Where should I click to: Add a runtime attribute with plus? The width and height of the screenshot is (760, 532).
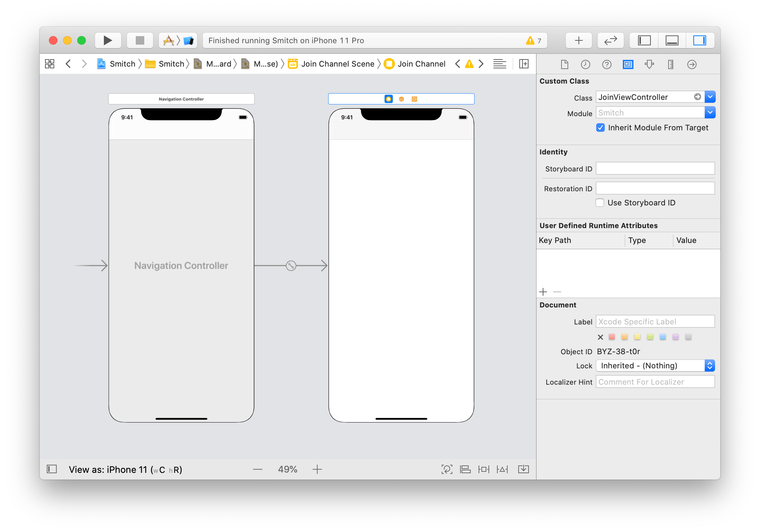click(543, 292)
